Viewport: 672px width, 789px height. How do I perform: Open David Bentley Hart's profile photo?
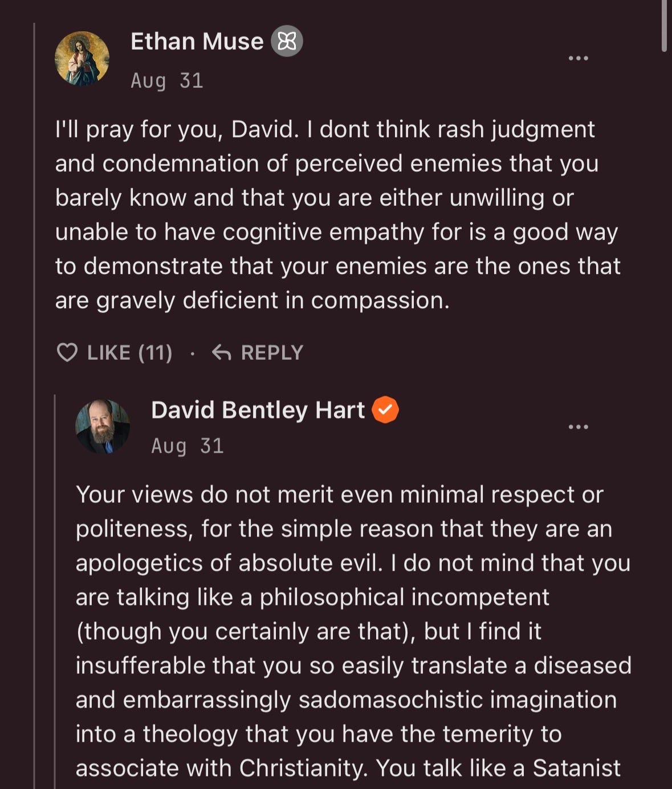[x=103, y=427]
